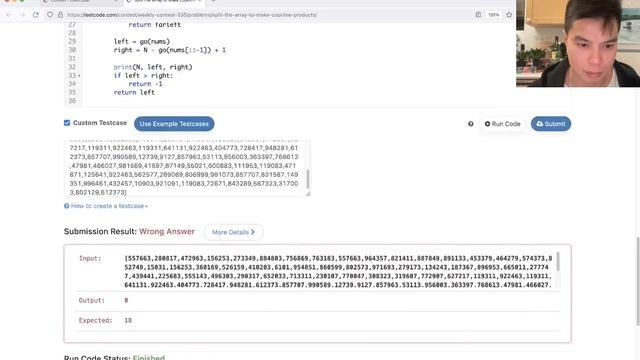The width and height of the screenshot is (640, 360).
Task: Place cursor on line 30 right assignment
Action: 169,50
